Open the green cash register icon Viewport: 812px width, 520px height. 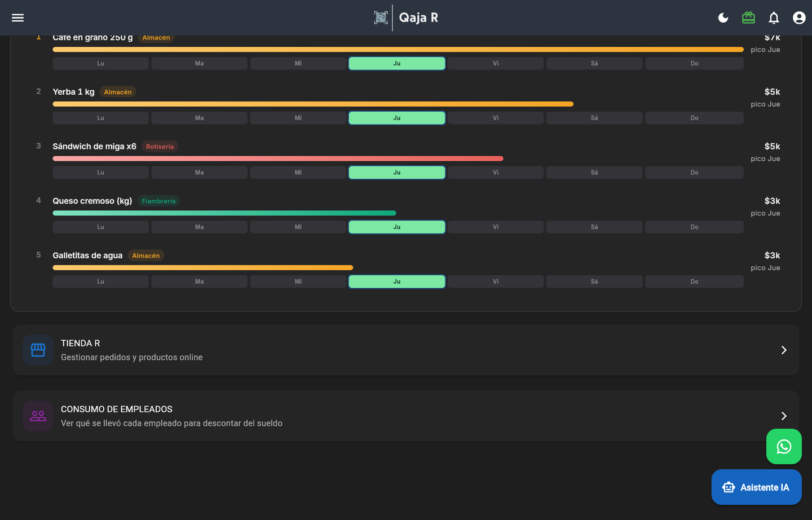tap(748, 17)
